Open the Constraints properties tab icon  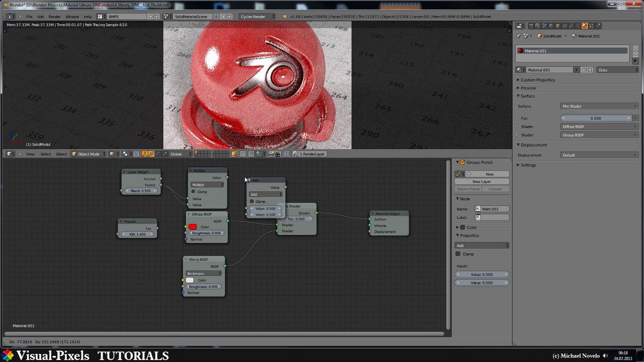565,26
